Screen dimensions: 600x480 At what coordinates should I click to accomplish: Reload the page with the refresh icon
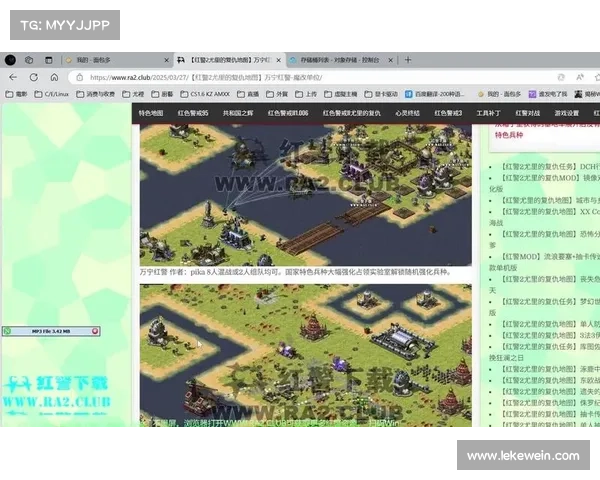34,77
